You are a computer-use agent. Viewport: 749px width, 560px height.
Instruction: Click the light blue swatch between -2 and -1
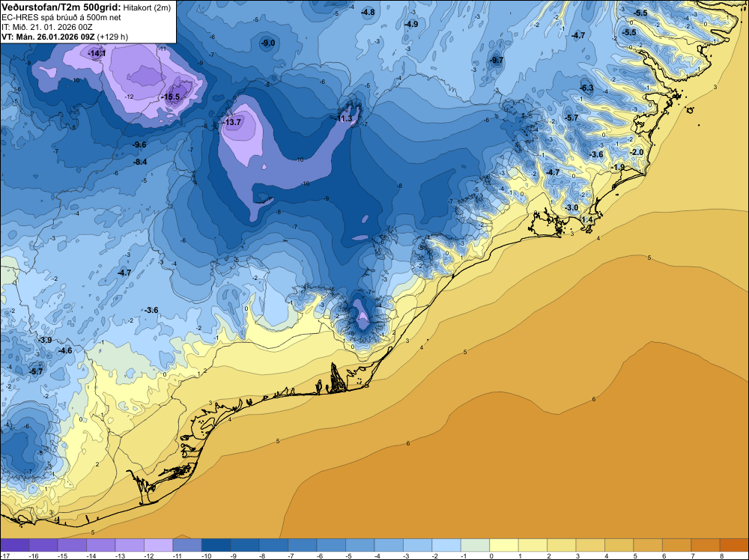pyautogui.click(x=446, y=545)
